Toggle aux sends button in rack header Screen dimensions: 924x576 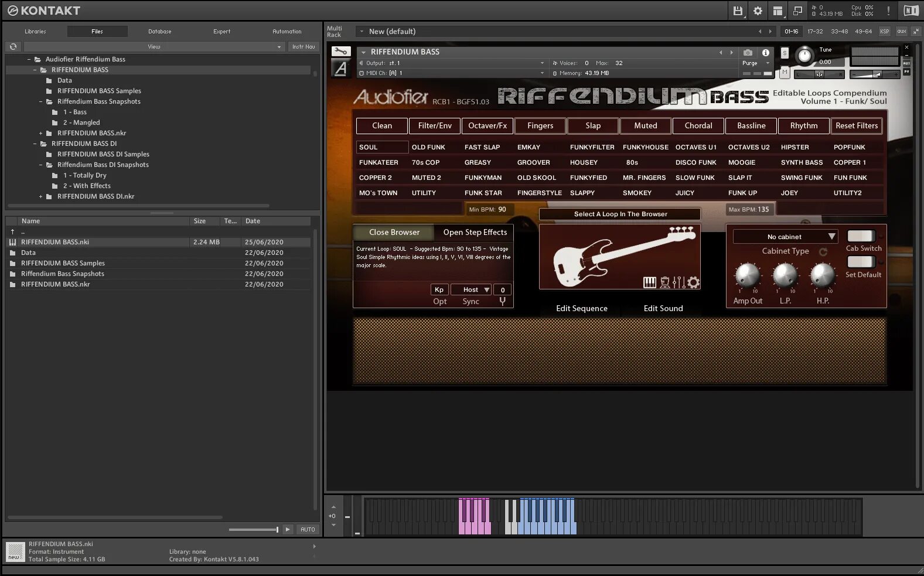click(x=902, y=32)
